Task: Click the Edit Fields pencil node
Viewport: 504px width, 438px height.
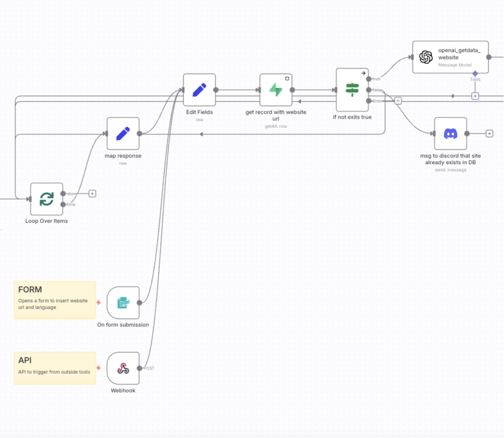Action: 199,90
